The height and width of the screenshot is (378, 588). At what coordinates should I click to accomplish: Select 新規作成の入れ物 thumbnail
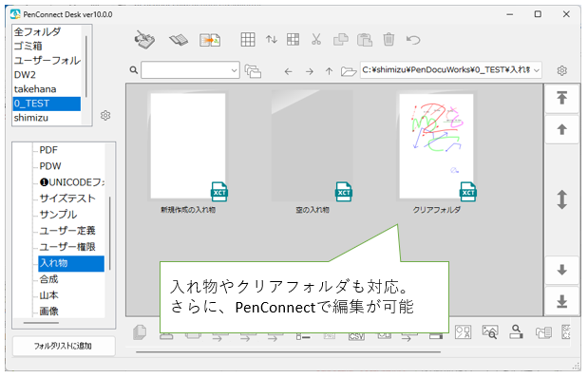[x=188, y=152]
